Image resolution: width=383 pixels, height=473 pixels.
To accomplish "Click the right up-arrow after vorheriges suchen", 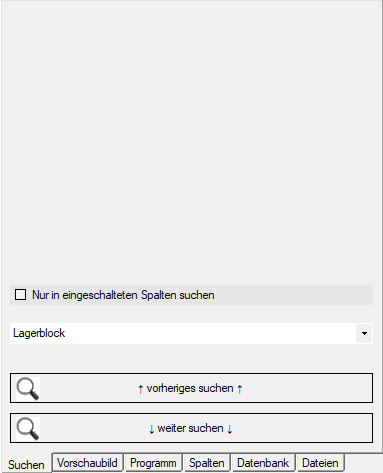I will 239,389.
